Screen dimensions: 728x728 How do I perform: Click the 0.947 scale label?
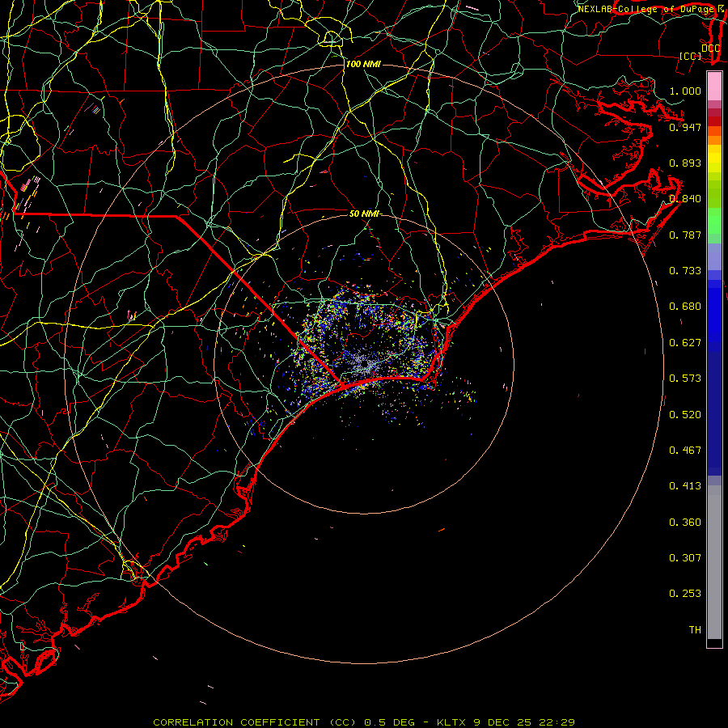[x=685, y=127]
